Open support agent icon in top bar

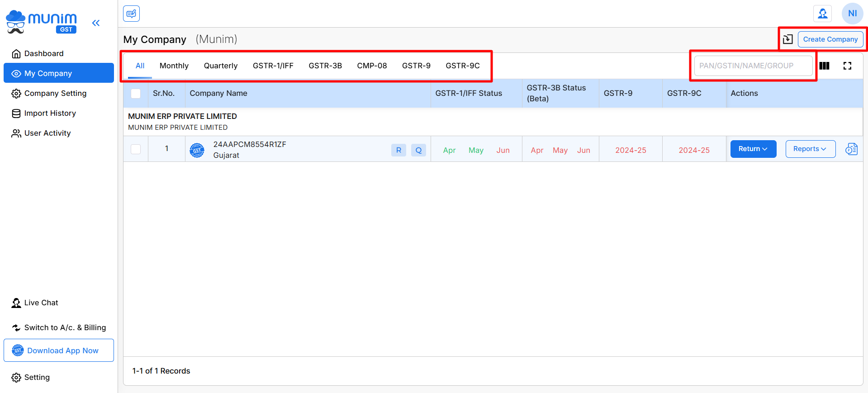tap(822, 14)
